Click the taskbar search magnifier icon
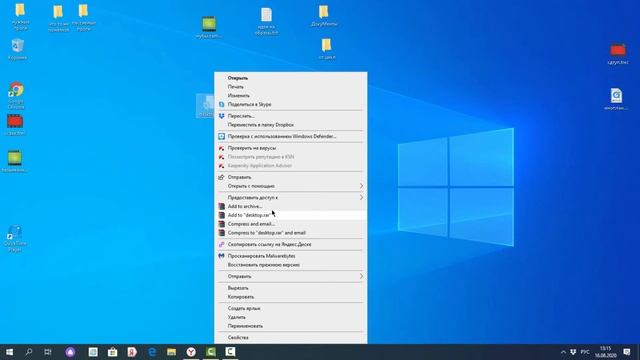The width and height of the screenshot is (640, 360). click(x=29, y=352)
